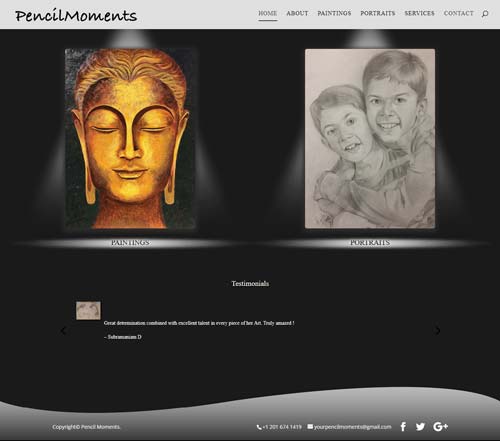This screenshot has width=500, height=441.
Task: Show previous testimonial with left arrow
Action: pyautogui.click(x=63, y=331)
